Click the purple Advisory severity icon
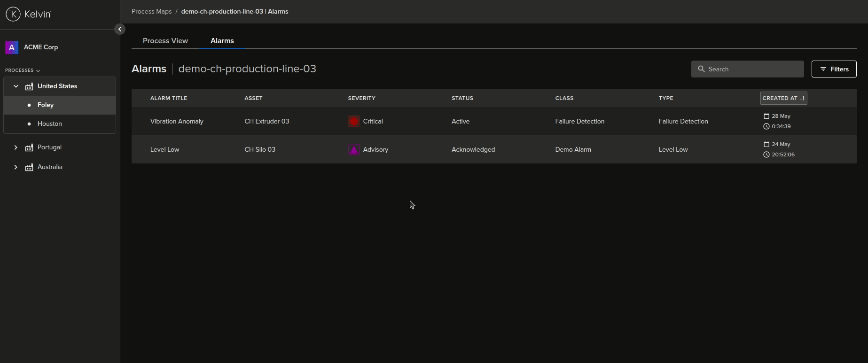The height and width of the screenshot is (363, 868). click(353, 149)
